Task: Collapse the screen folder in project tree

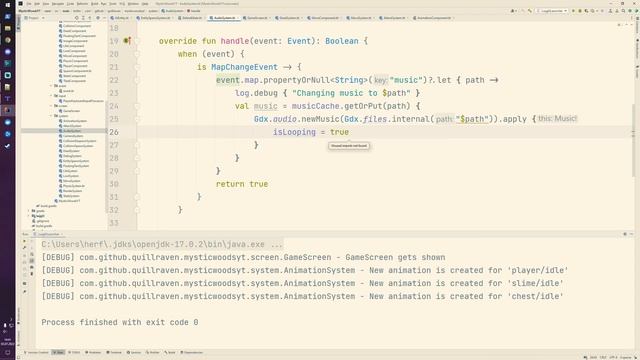Action: (51, 106)
